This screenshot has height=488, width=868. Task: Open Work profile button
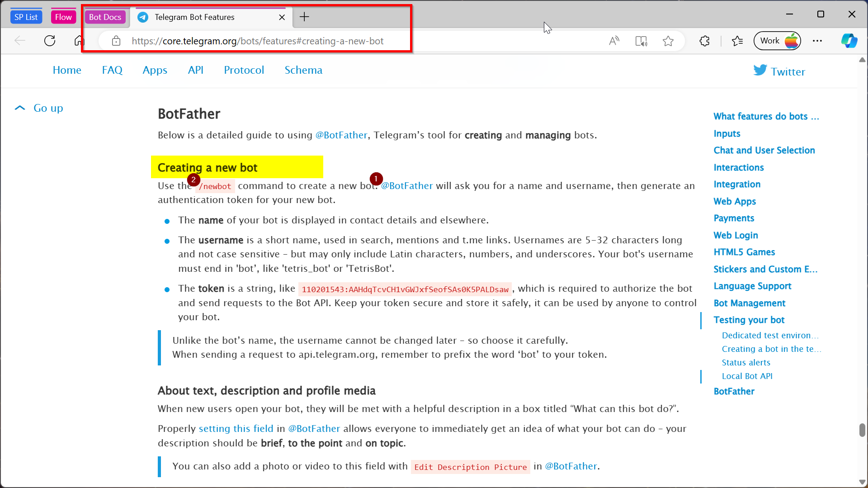(778, 41)
